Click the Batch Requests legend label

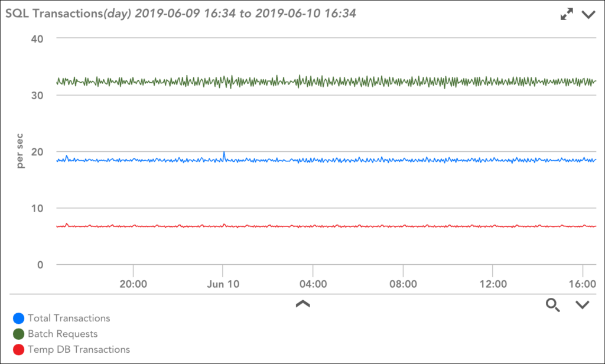click(61, 333)
